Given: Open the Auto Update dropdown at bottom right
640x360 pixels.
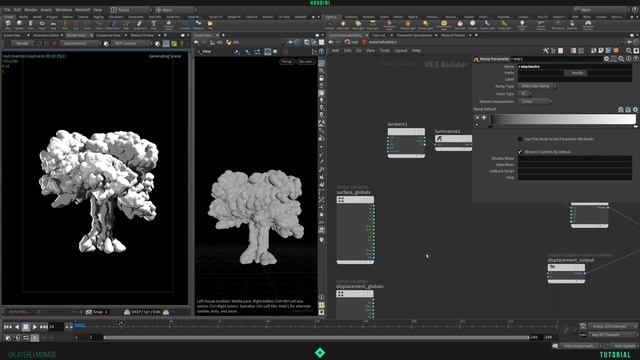Looking at the screenshot, I should tap(624, 346).
